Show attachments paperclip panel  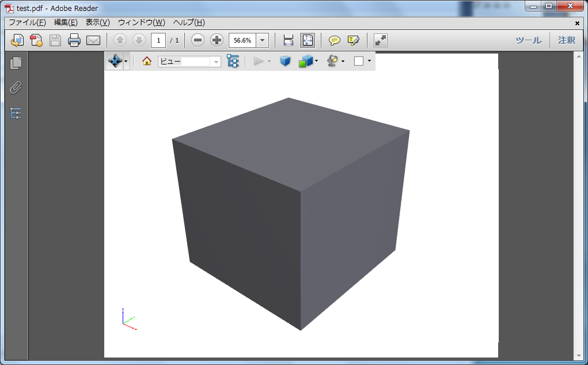pos(16,88)
